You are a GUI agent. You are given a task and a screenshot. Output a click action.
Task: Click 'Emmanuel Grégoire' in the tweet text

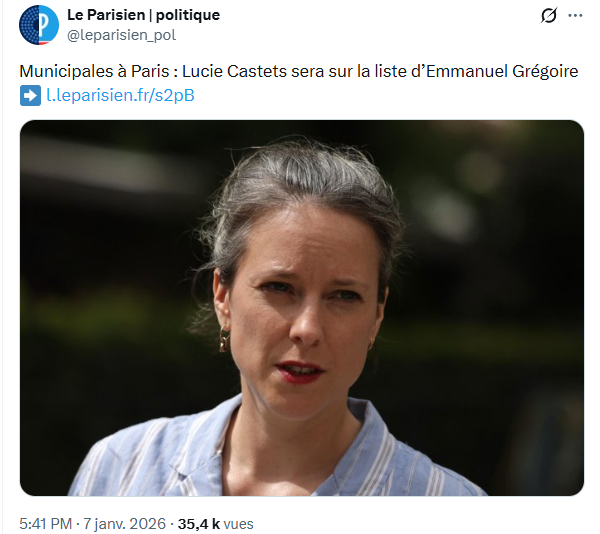pyautogui.click(x=502, y=71)
